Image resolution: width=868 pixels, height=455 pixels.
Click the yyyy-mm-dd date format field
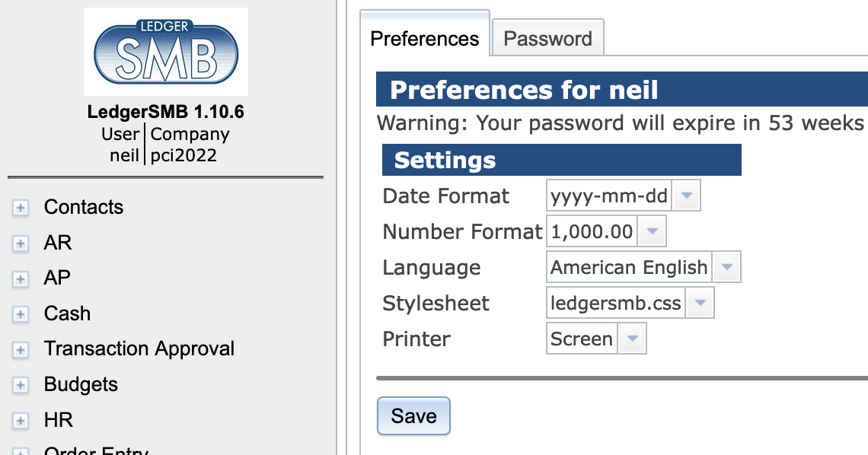pyautogui.click(x=608, y=195)
